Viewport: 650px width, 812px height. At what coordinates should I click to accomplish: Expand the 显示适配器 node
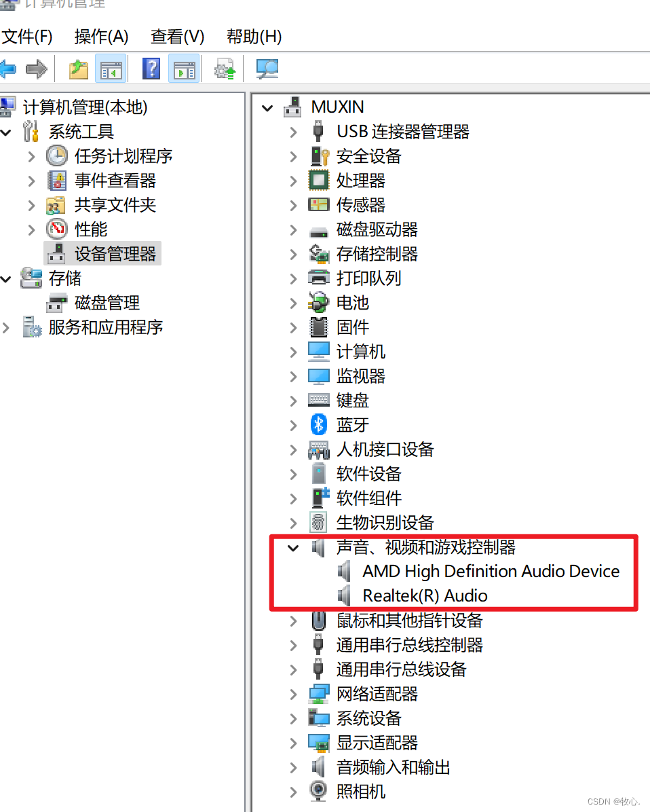pos(293,743)
